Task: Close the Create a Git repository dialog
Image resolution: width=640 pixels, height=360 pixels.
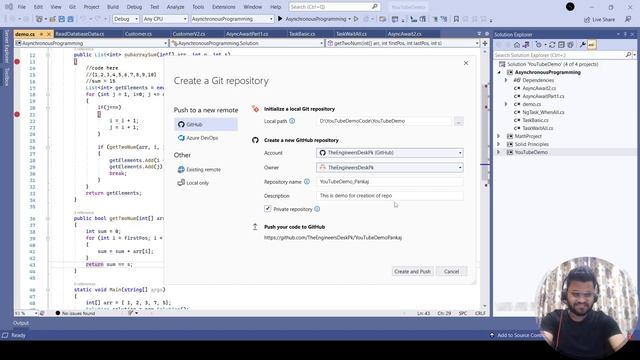Action: (x=466, y=63)
